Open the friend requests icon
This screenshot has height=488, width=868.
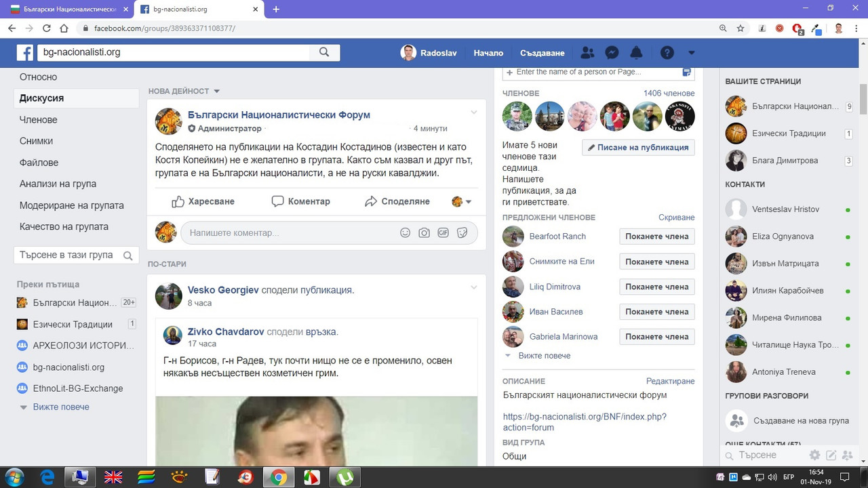pyautogui.click(x=587, y=53)
